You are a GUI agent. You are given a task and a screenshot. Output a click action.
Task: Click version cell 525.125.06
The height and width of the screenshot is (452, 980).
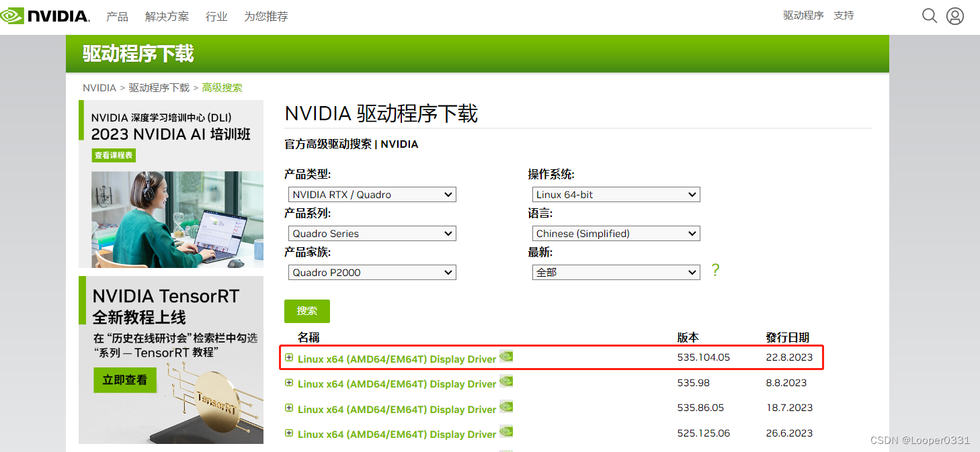tap(703, 433)
